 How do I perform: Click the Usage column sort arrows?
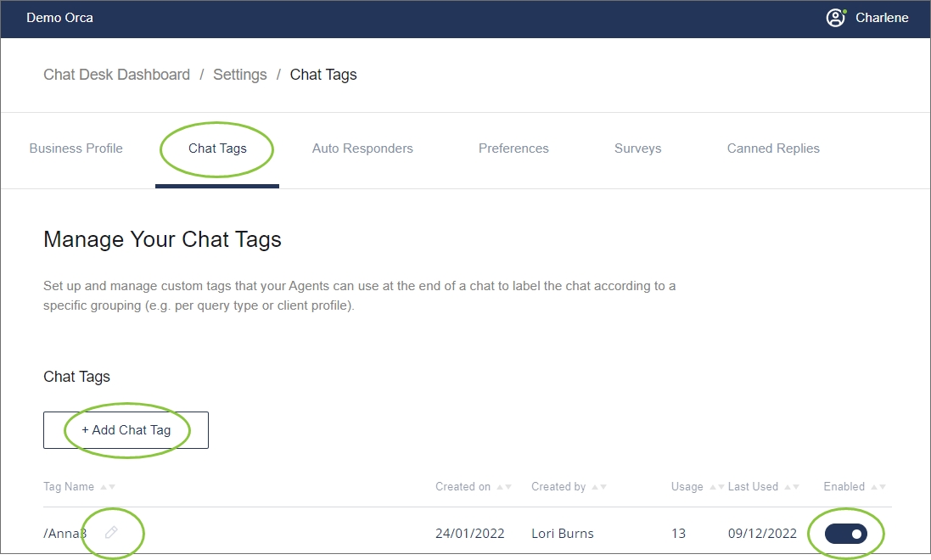715,487
